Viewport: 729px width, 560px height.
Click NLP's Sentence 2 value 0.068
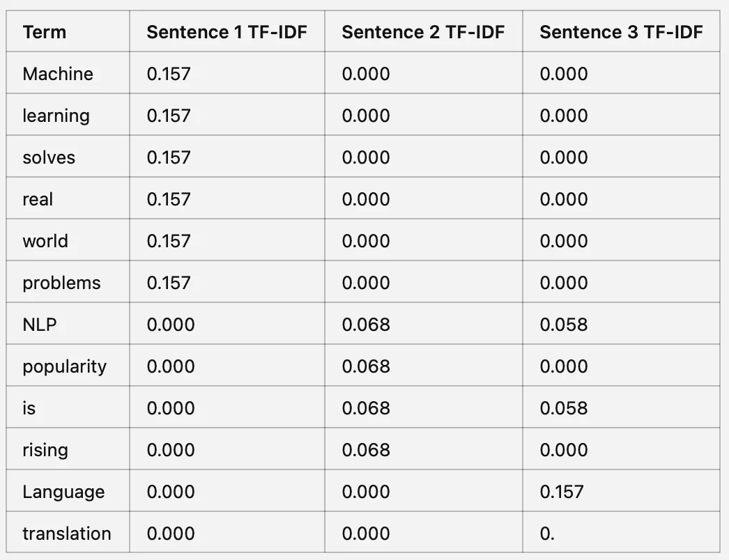(366, 325)
